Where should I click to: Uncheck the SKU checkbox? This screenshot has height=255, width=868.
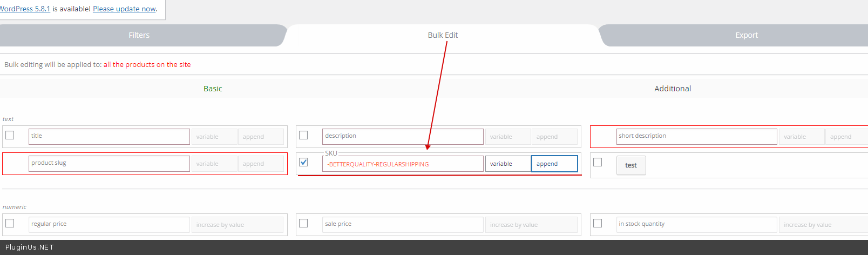(303, 162)
